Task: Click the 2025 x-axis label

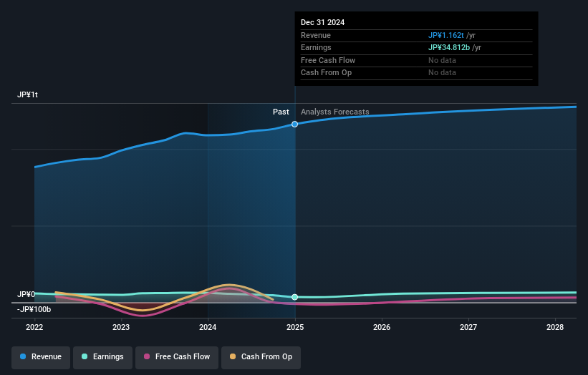Action: [x=295, y=328]
